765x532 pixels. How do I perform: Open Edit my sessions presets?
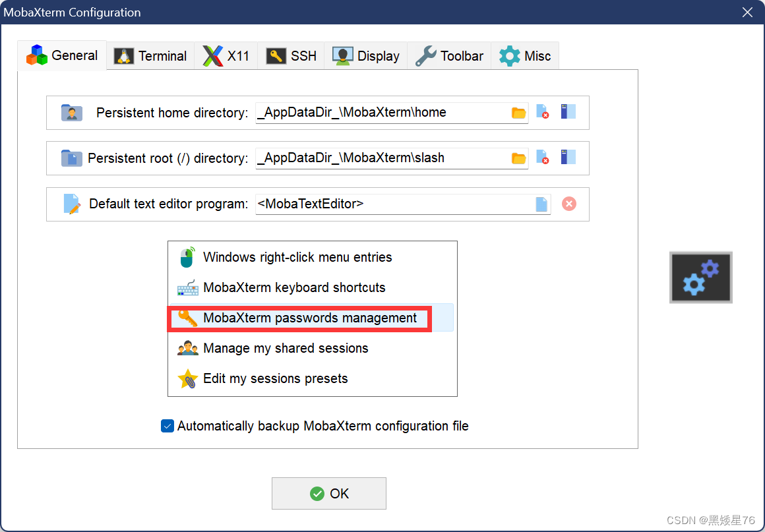311,378
